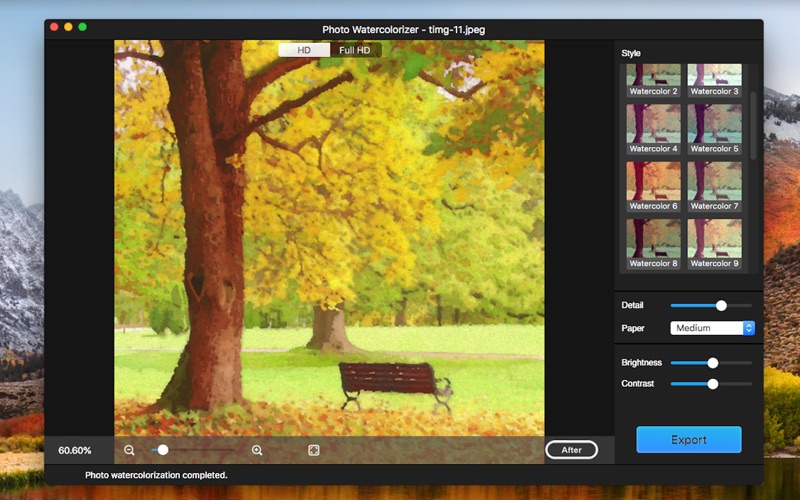Select the Watercolor 3 style thumbnail
Image resolution: width=800 pixels, height=500 pixels.
pos(714,79)
